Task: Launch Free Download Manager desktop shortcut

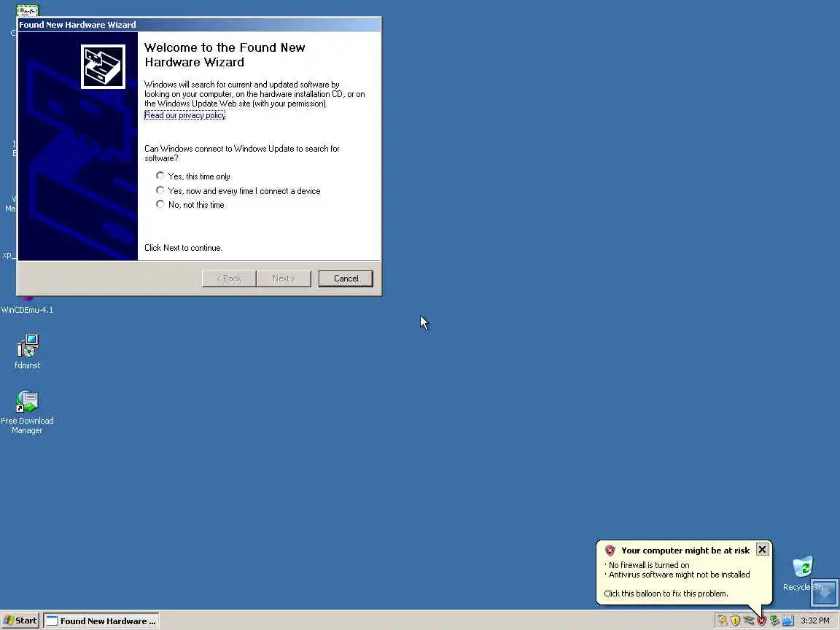Action: click(x=27, y=412)
